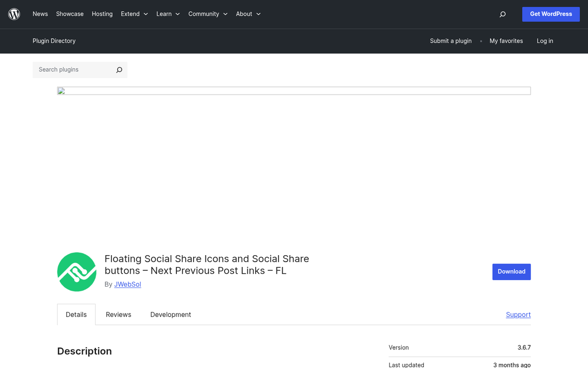
Task: Expand the Learn dropdown
Action: pos(168,14)
